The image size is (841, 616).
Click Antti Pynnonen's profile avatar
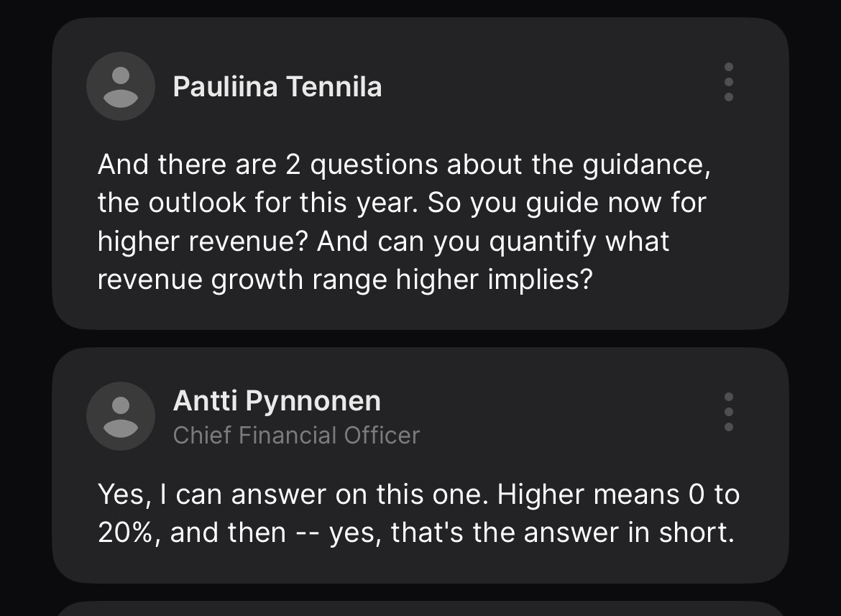121,415
